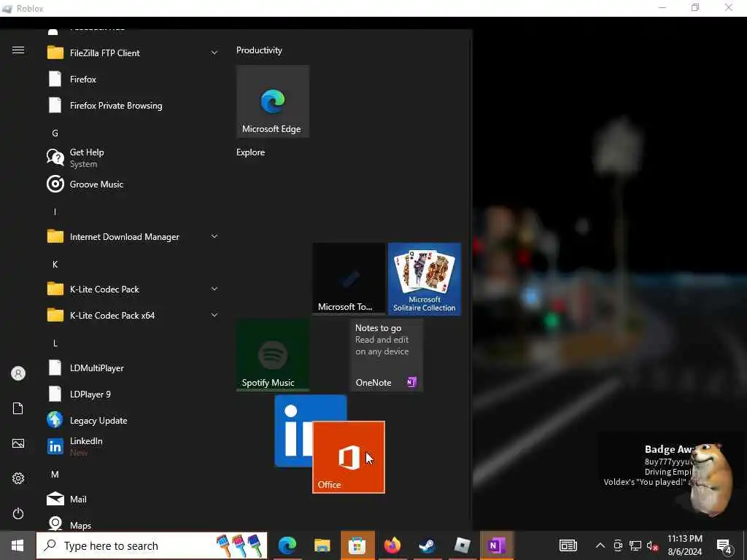Click the Productivity group title
The image size is (747, 560).
pyautogui.click(x=259, y=50)
